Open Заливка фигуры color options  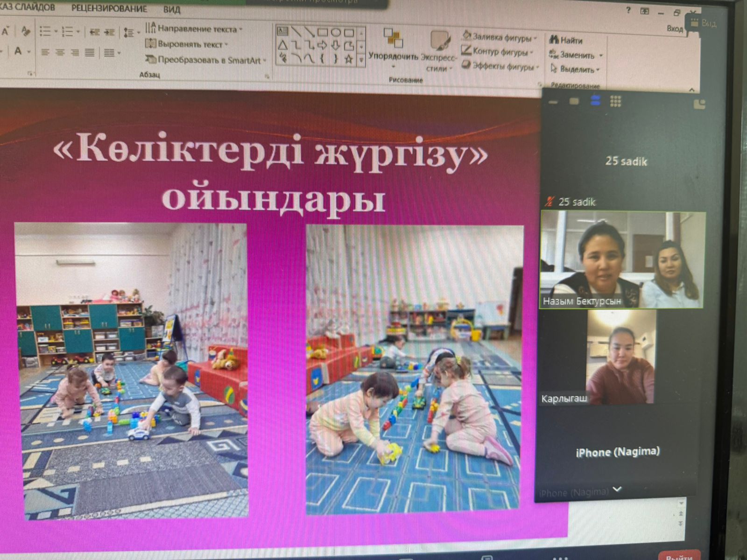pyautogui.click(x=500, y=37)
